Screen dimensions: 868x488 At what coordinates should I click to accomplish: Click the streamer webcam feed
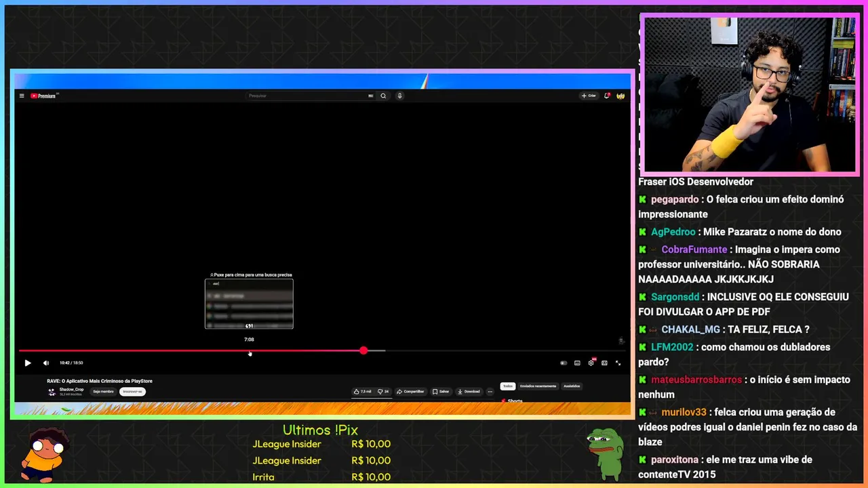[749, 95]
